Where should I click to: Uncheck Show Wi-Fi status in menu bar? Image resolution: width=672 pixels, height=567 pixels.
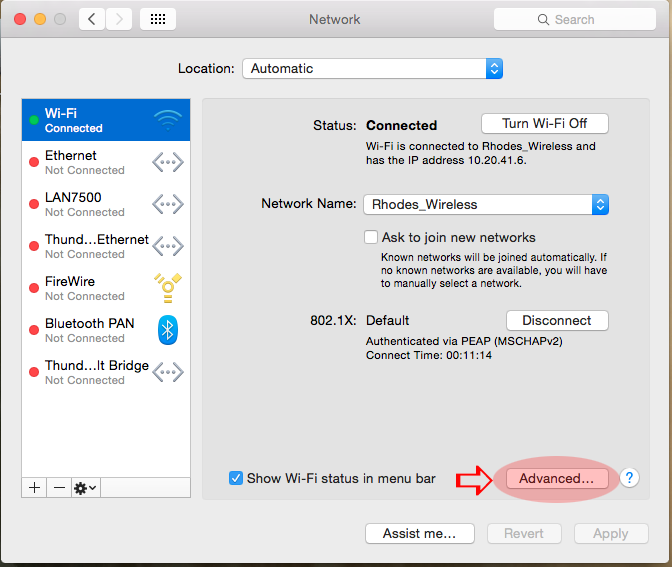pyautogui.click(x=236, y=478)
